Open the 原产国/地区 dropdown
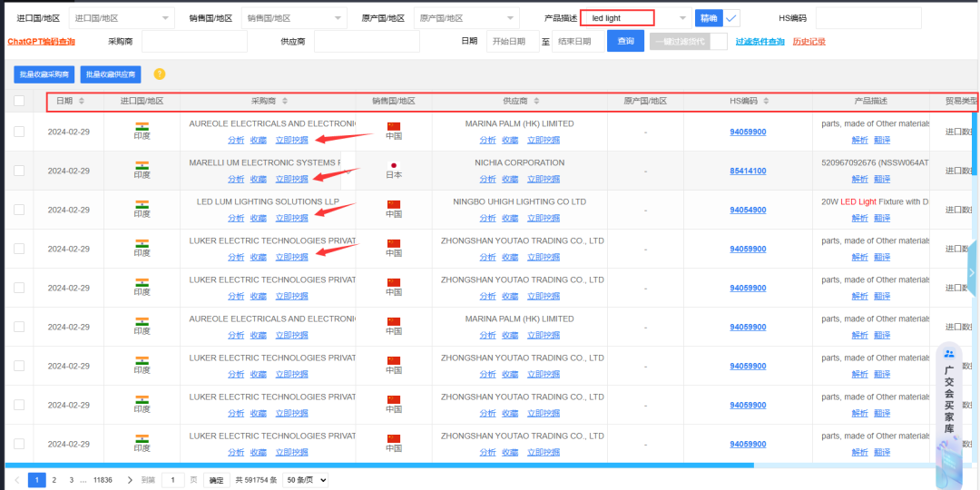 click(467, 18)
